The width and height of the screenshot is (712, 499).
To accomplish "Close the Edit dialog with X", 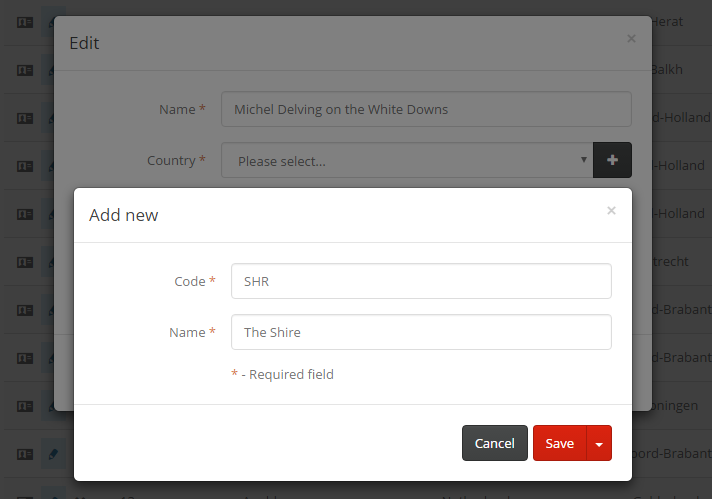I will [630, 39].
